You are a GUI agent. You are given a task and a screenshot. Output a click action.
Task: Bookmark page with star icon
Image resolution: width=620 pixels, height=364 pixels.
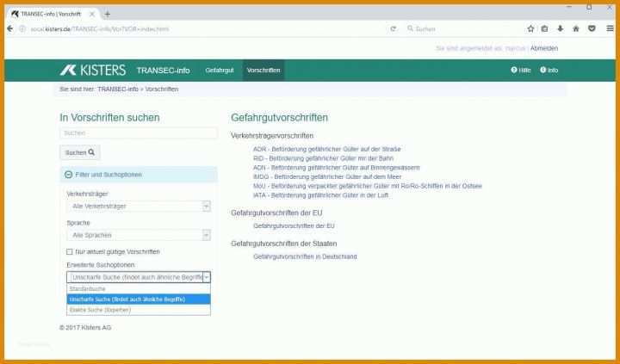pyautogui.click(x=530, y=29)
